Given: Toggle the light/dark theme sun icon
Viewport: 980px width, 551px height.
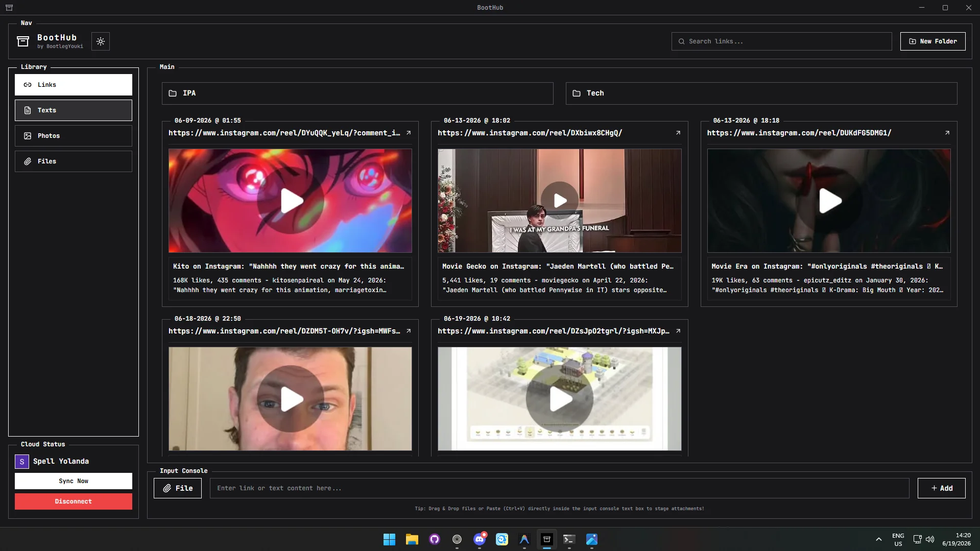Looking at the screenshot, I should click(101, 41).
